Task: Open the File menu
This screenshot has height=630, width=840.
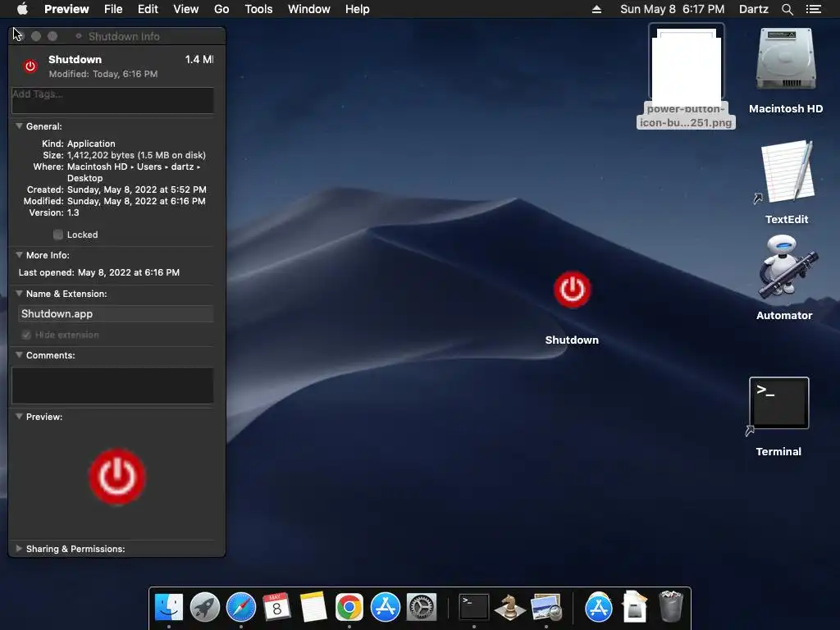Action: click(x=113, y=9)
